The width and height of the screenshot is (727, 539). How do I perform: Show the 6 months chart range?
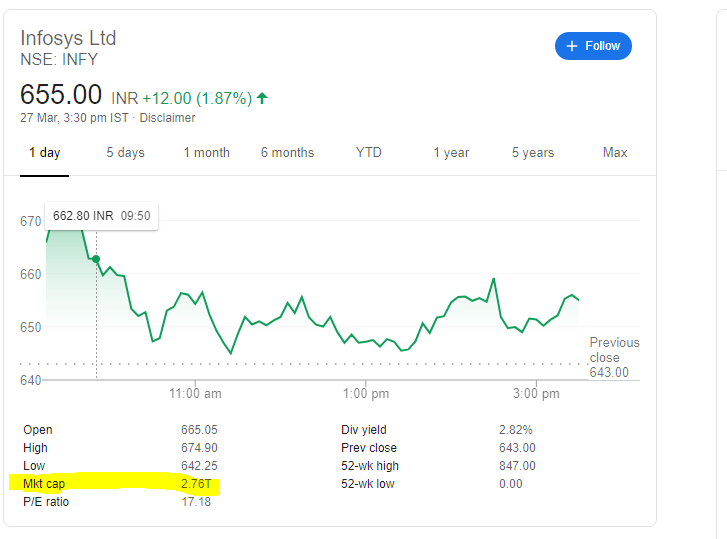(287, 153)
